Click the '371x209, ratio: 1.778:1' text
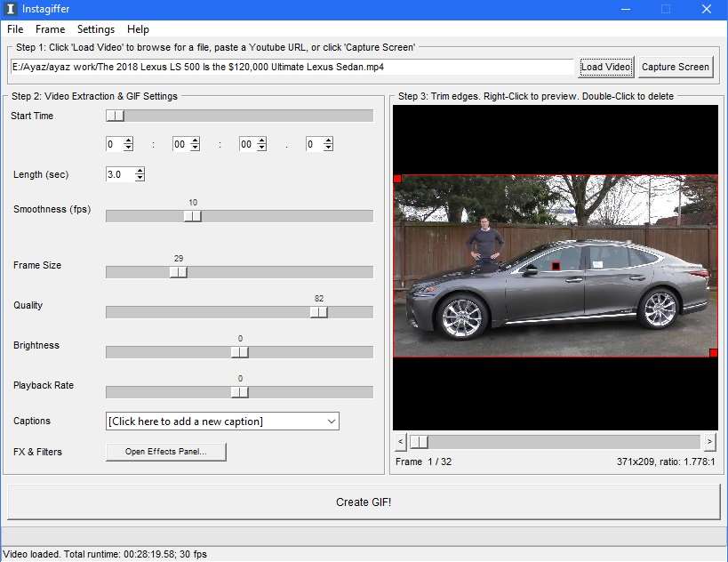Image resolution: width=728 pixels, height=562 pixels. point(666,462)
